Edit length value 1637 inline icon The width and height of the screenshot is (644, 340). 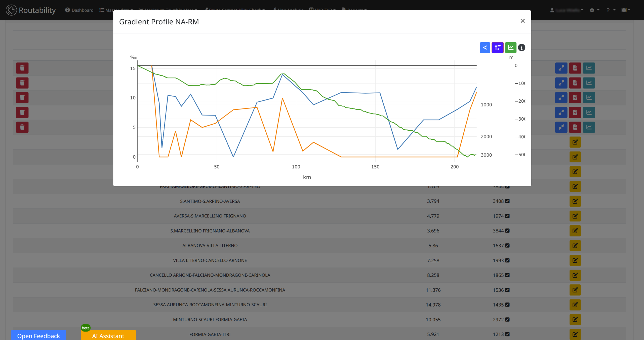click(507, 245)
